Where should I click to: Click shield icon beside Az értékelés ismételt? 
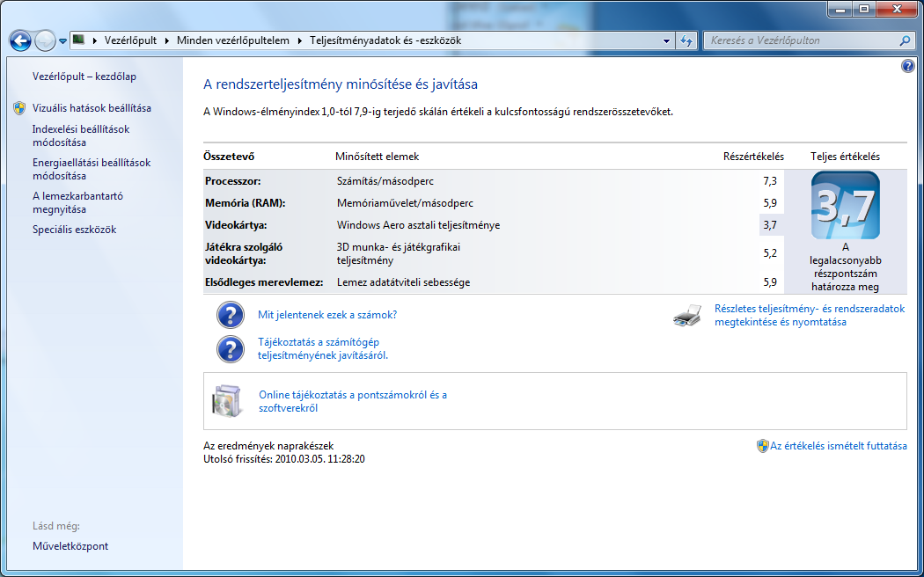[763, 446]
